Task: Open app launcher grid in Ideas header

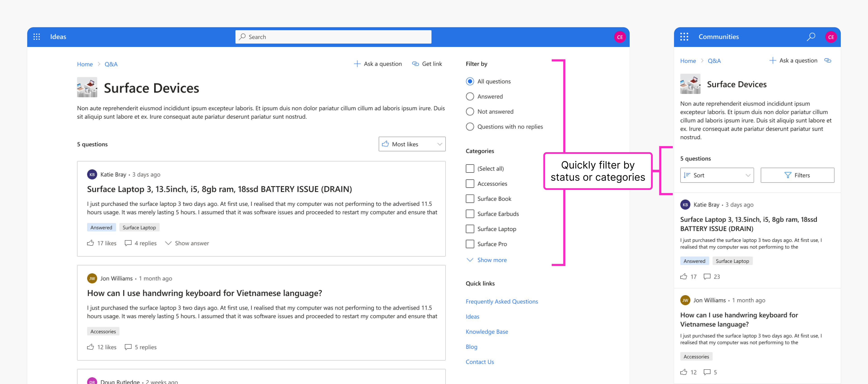Action: 37,37
